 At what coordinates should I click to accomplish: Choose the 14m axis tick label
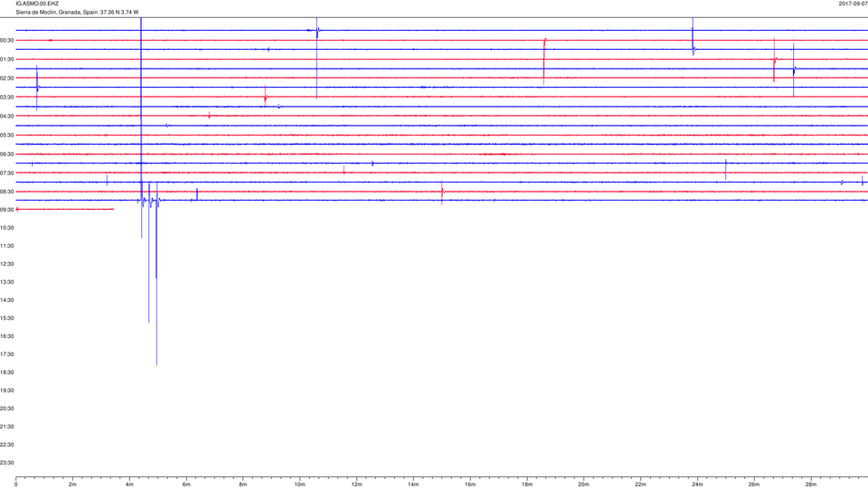(413, 484)
